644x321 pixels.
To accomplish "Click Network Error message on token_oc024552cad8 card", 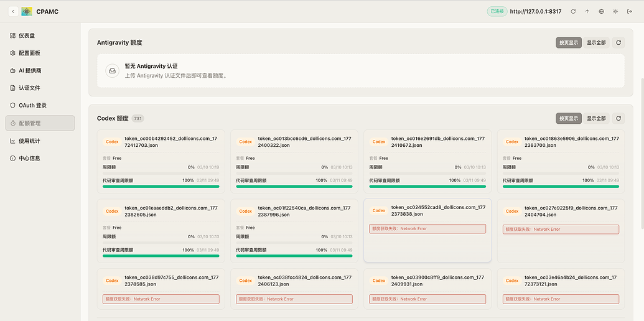I will (427, 229).
